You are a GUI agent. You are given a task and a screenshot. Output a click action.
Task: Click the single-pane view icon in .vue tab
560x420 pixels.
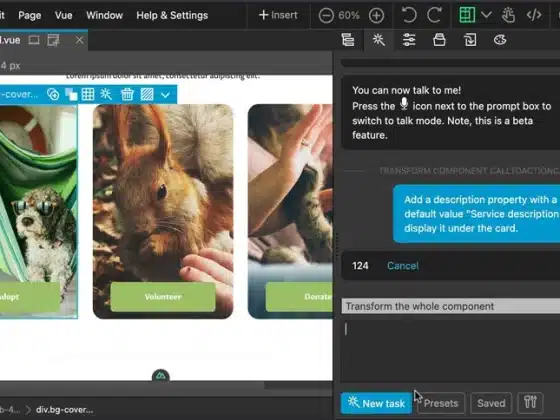coord(34,40)
